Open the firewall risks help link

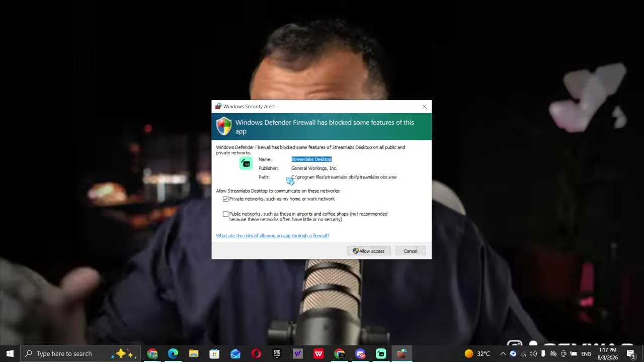pos(273,236)
